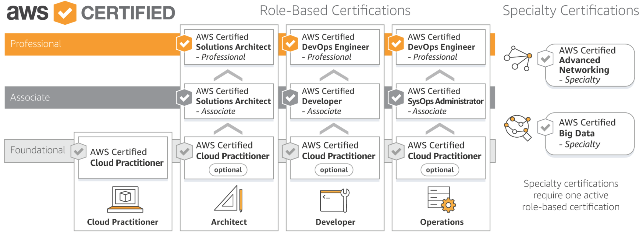
Task: Click the Architect triangle ruler and pencil icon
Action: (229, 199)
